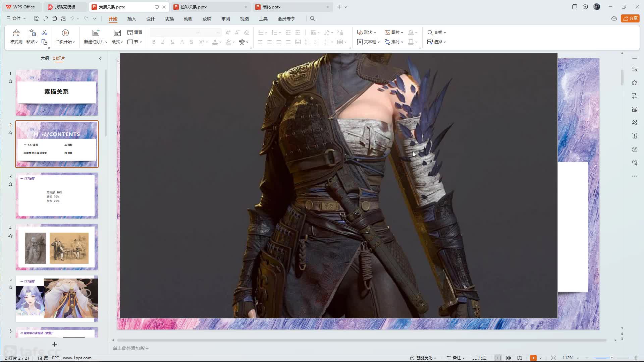This screenshot has height=362, width=644.
Task: Click the Comments (批注) button
Action: click(479, 358)
